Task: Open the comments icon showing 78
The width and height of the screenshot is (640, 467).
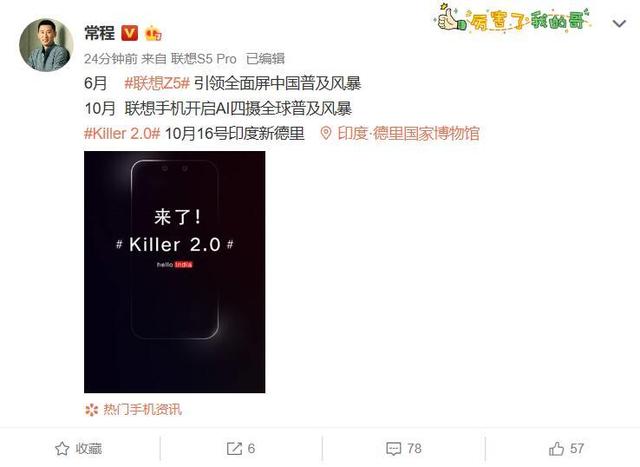Action: (393, 449)
